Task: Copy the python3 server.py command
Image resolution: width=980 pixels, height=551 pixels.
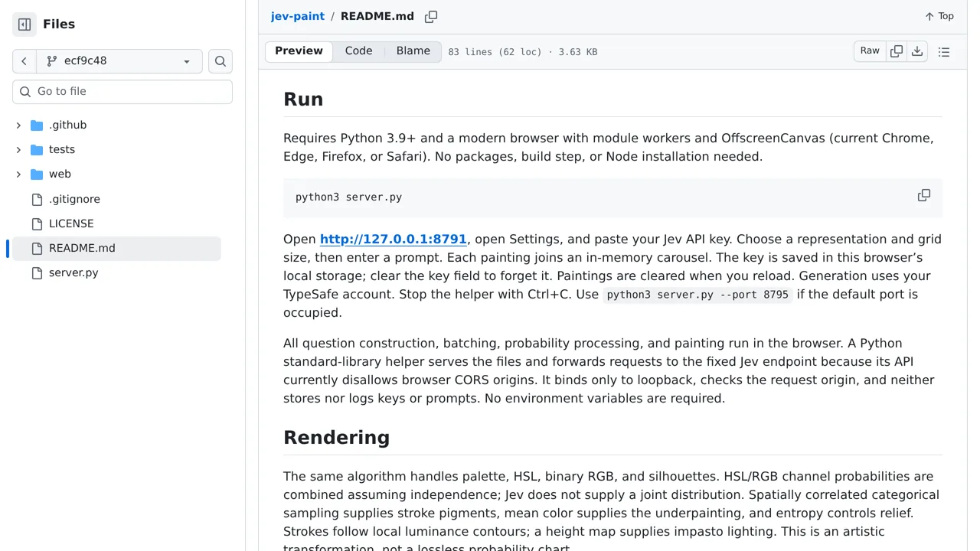Action: pyautogui.click(x=924, y=196)
